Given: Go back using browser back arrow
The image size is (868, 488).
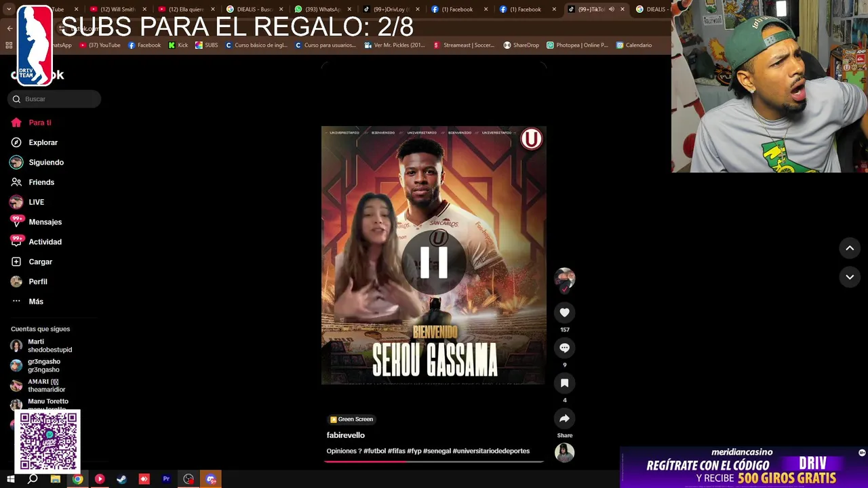Looking at the screenshot, I should point(9,28).
